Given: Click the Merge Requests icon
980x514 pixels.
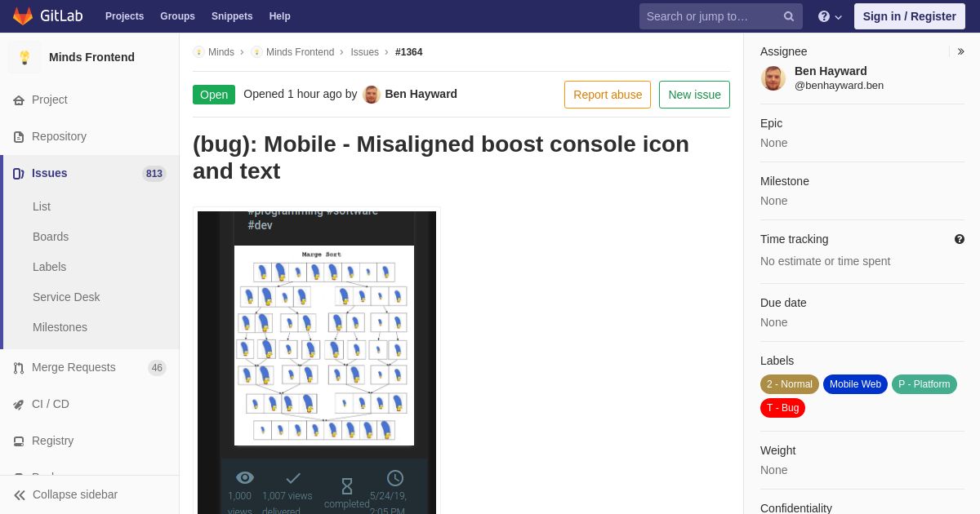Looking at the screenshot, I should point(19,368).
